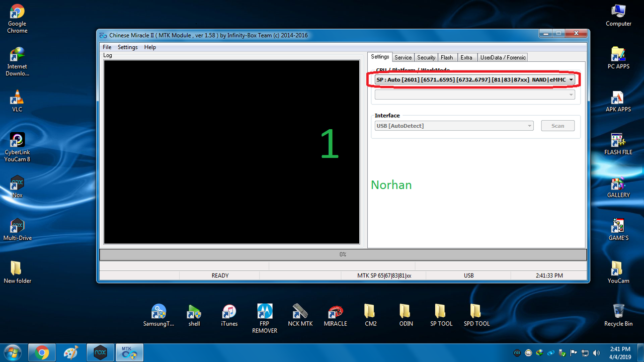Switch to the Settings tab
644x362 pixels.
[x=380, y=57]
